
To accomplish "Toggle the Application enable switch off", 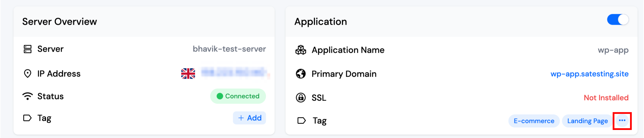I will click(x=617, y=20).
